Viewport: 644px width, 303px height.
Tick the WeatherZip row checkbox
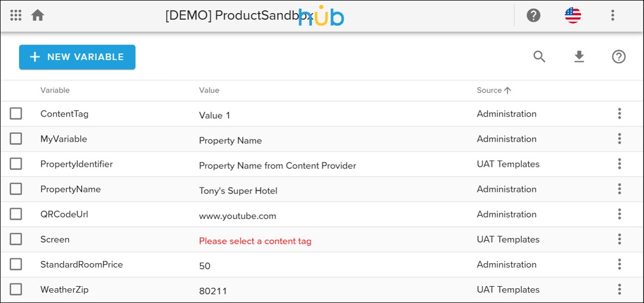16,289
